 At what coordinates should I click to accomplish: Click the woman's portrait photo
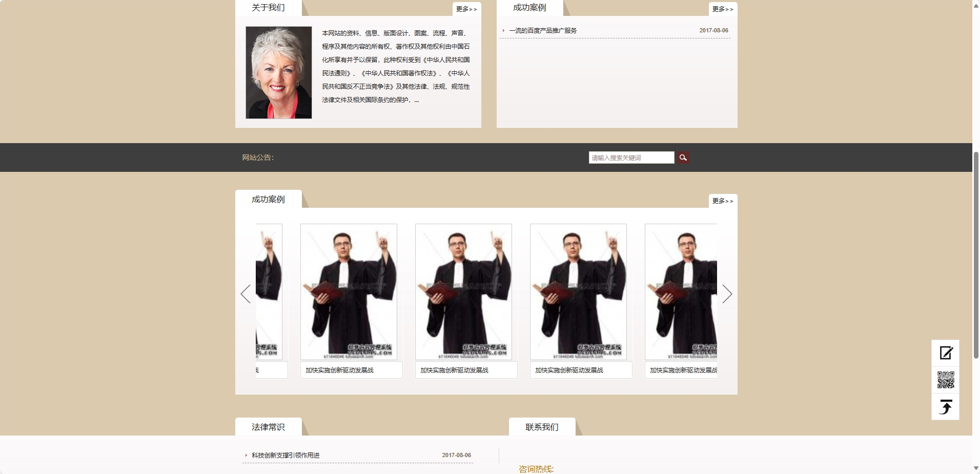(279, 72)
